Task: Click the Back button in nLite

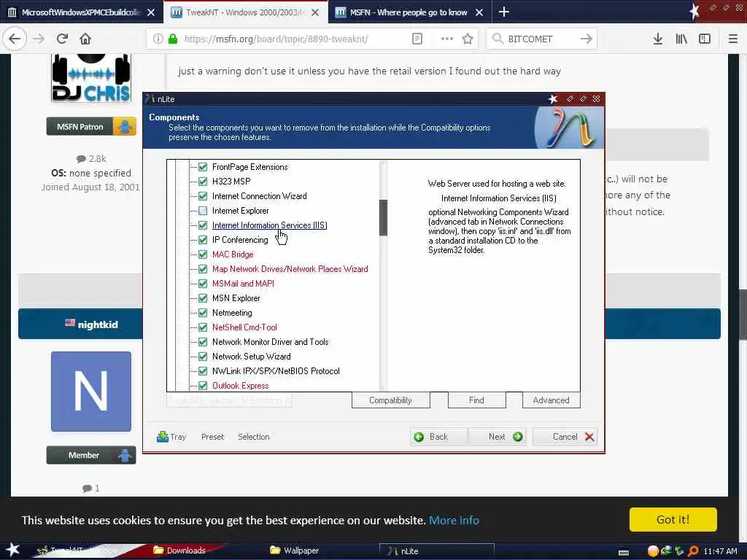Action: [438, 437]
